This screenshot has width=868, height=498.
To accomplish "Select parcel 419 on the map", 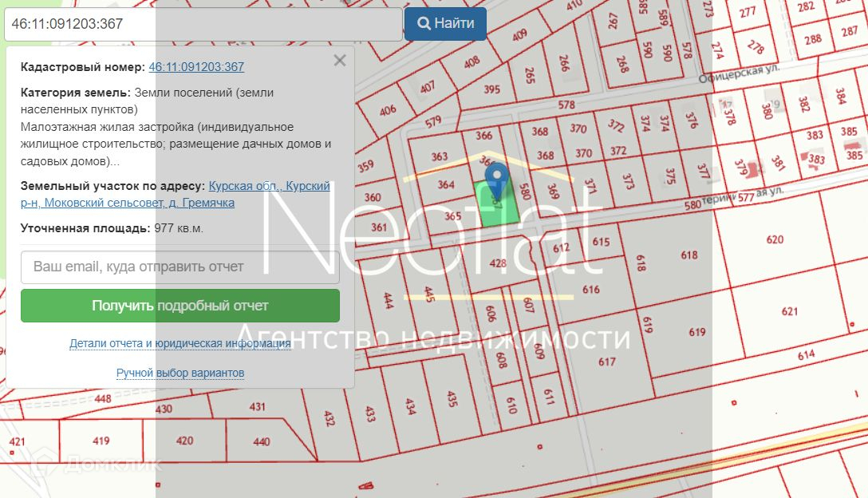I will (x=101, y=441).
